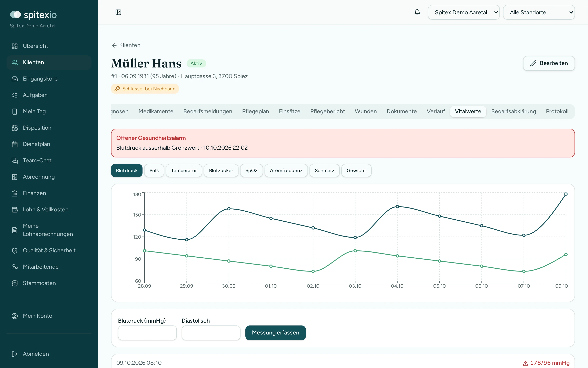
Task: Select the Gewicht vital chip
Action: pos(356,170)
